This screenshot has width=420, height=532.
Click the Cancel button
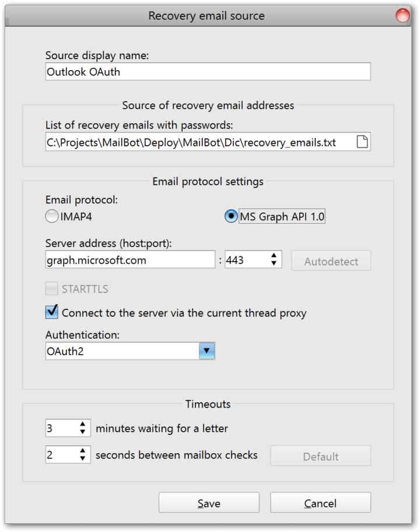[320, 502]
